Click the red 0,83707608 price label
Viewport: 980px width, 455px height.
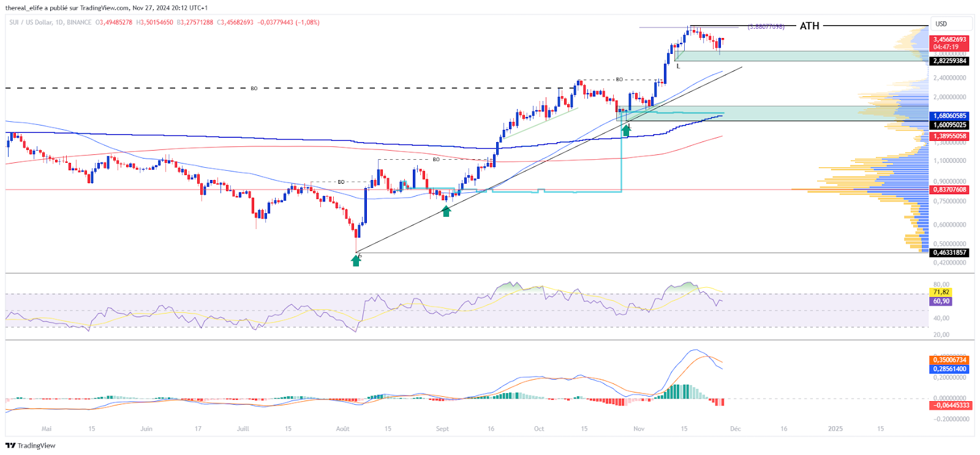click(x=949, y=190)
